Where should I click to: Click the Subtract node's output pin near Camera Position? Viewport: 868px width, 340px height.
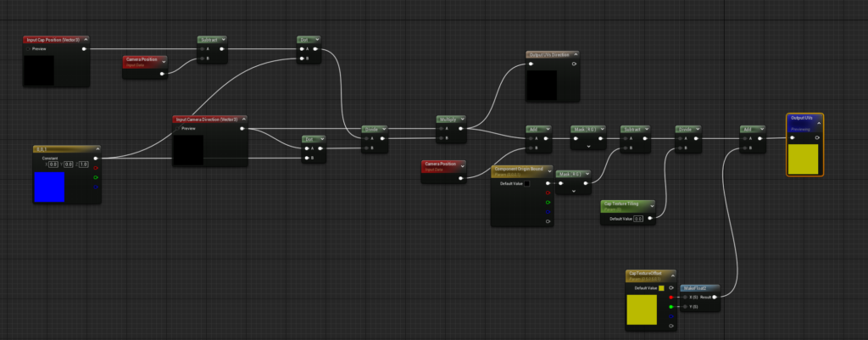223,49
